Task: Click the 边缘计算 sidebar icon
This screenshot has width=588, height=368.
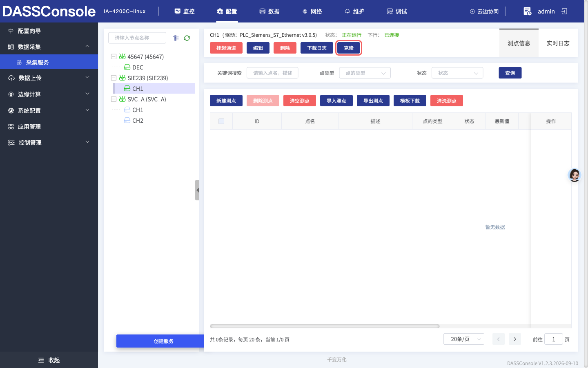Action: click(x=11, y=94)
